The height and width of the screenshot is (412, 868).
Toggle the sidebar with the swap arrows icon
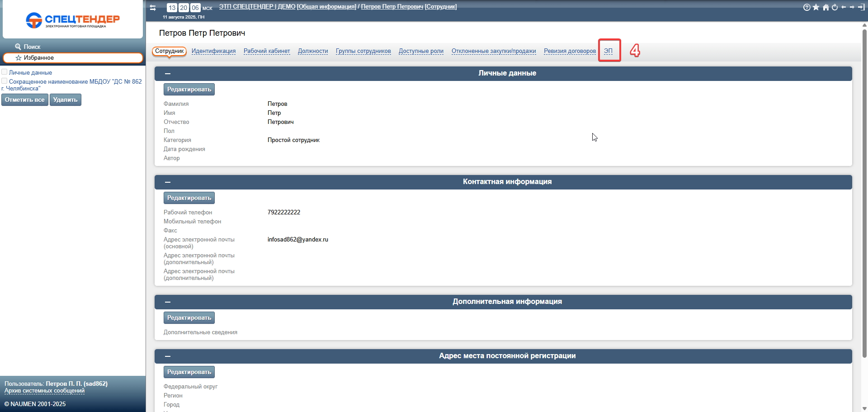[x=153, y=8]
